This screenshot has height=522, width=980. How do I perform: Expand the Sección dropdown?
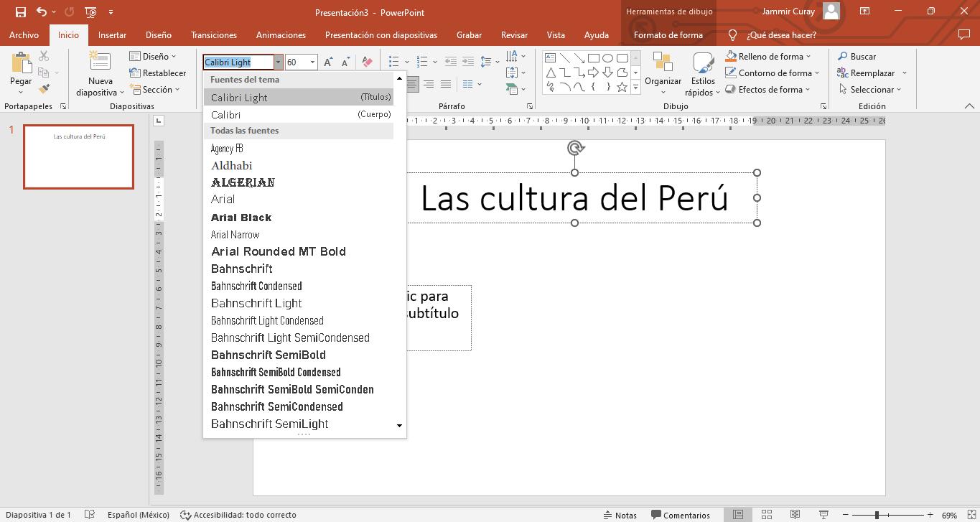tap(176, 90)
